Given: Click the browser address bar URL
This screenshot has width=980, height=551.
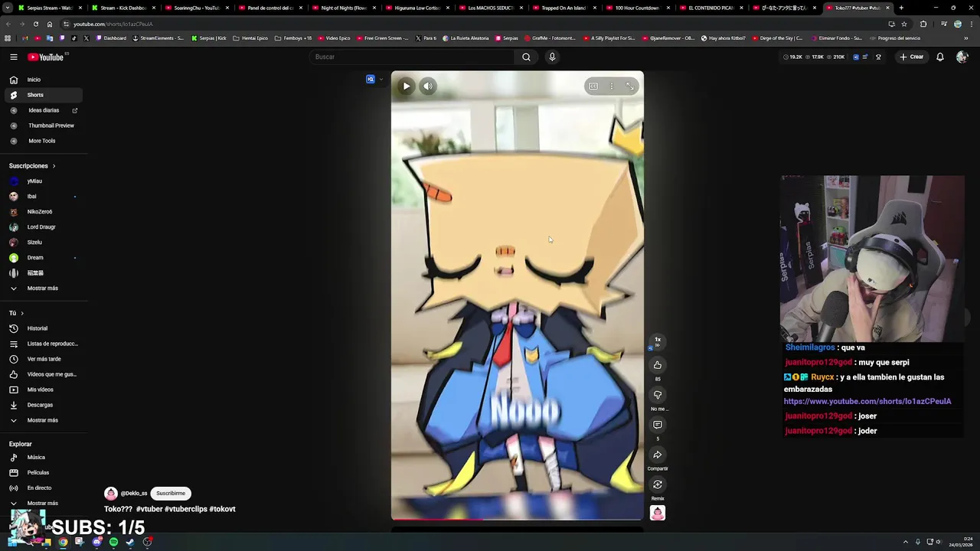Looking at the screenshot, I should [x=113, y=24].
